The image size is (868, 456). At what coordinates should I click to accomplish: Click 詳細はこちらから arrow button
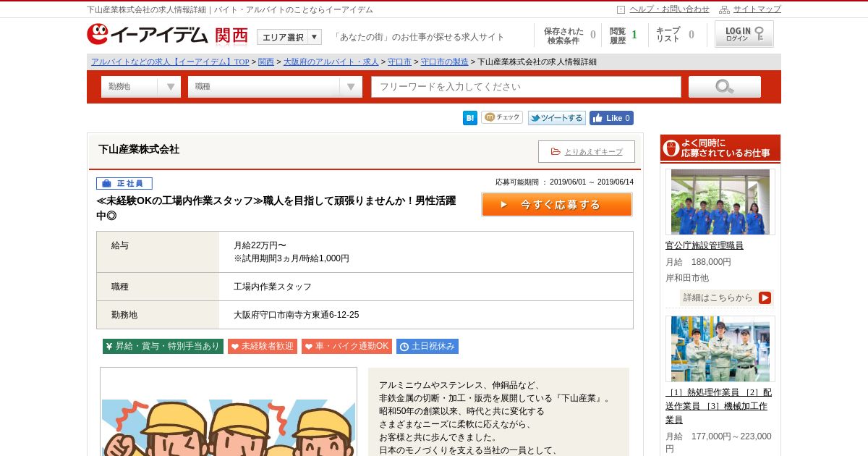click(726, 297)
